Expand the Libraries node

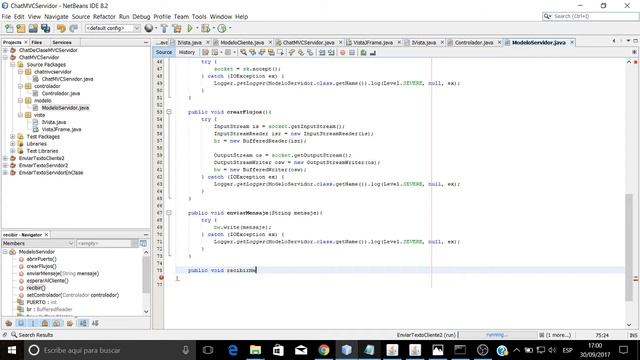click(x=13, y=144)
